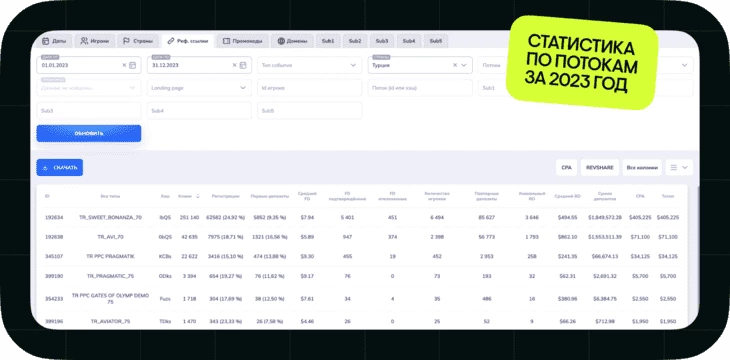The width and height of the screenshot is (730, 360).
Task: Remove the Турция country selection with X
Action: coord(455,66)
